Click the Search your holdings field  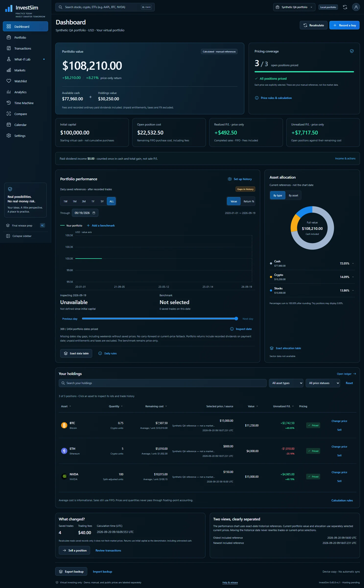(x=163, y=383)
